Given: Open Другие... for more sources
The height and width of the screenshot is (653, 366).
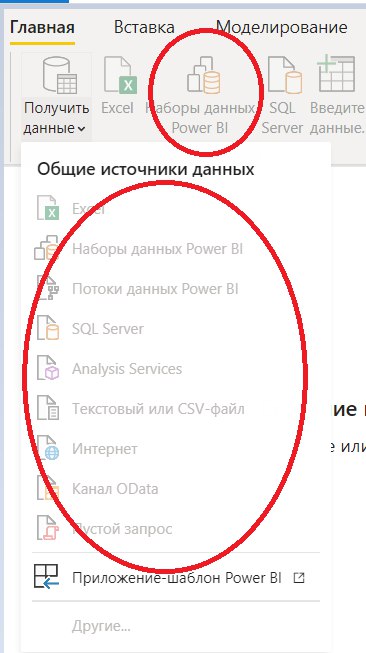Looking at the screenshot, I should tap(101, 626).
